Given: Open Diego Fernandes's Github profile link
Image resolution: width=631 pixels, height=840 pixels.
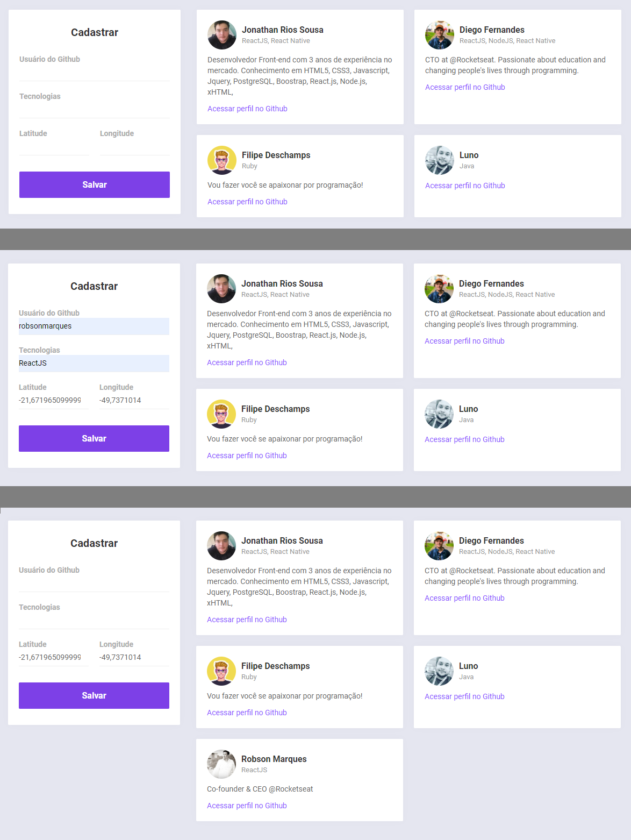Looking at the screenshot, I should [x=464, y=87].
